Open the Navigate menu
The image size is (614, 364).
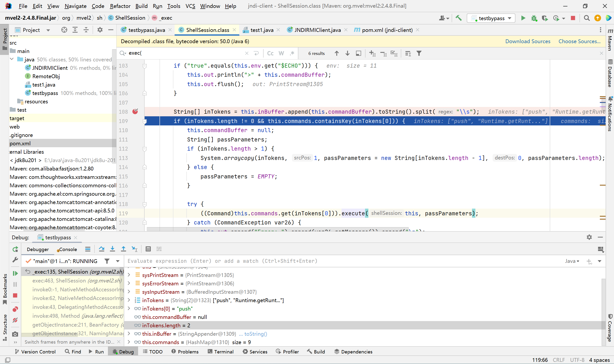[x=76, y=6]
